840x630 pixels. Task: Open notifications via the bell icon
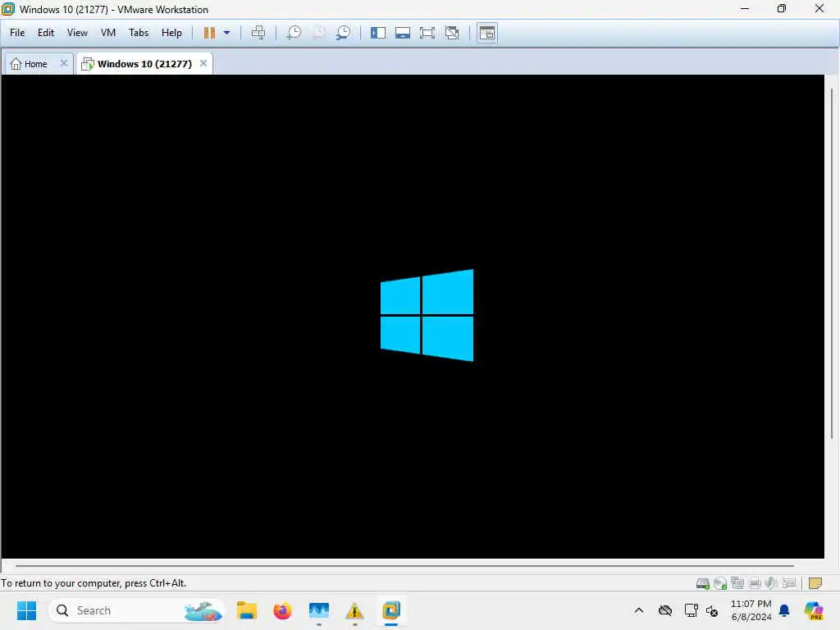784,610
